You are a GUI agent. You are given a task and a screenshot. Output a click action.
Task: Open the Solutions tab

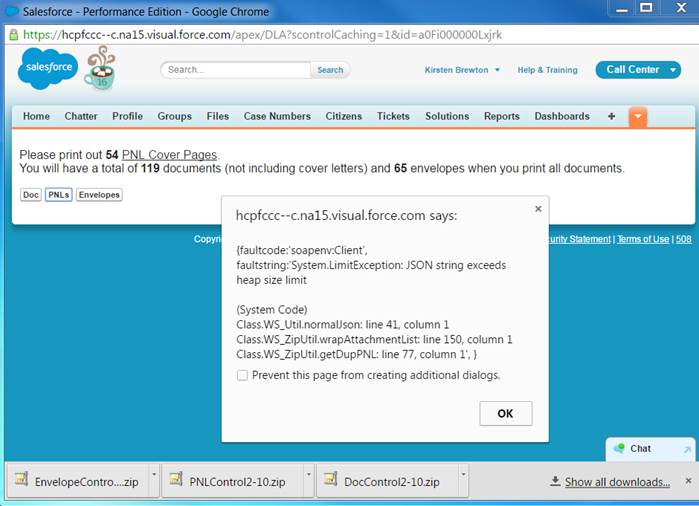tap(447, 116)
